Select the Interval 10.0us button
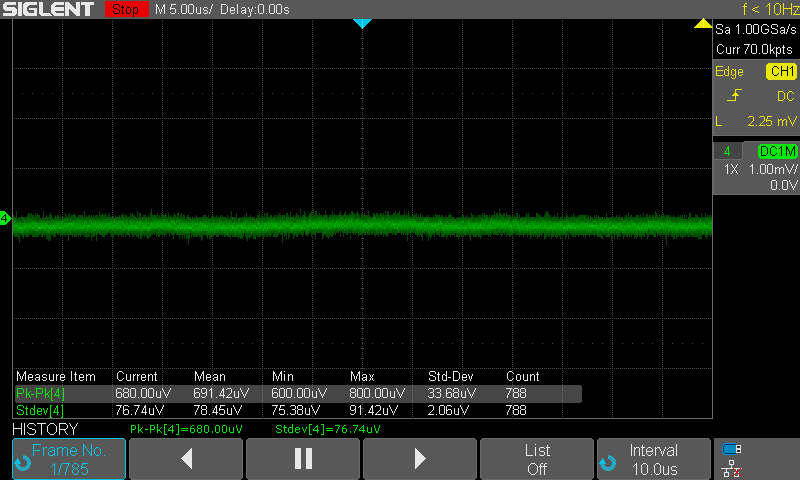This screenshot has width=800, height=480. pyautogui.click(x=654, y=459)
